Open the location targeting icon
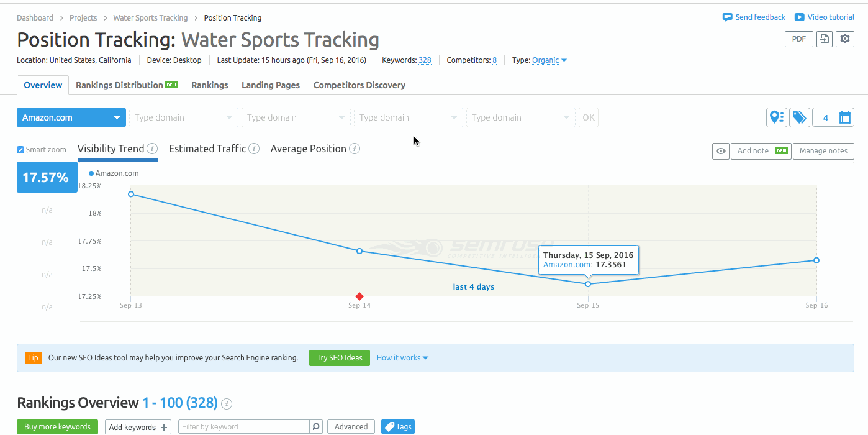Image resolution: width=868 pixels, height=435 pixels. point(777,117)
